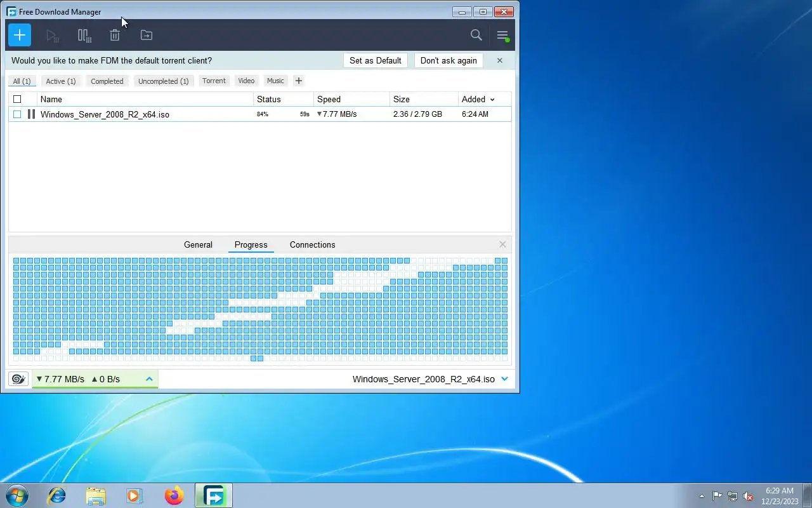Screen dimensions: 812x508
Task: Click Set as Default button
Action: click(375, 60)
